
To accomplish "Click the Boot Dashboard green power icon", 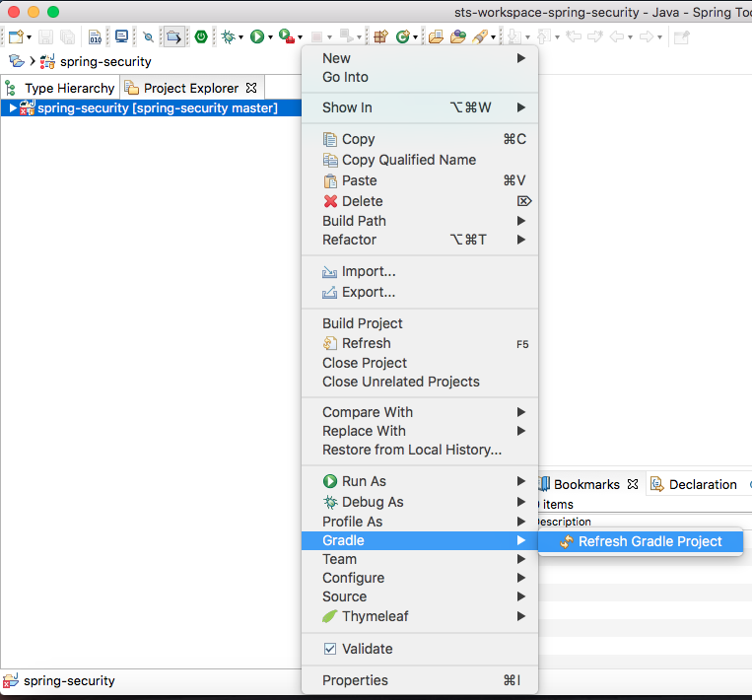I will point(201,36).
